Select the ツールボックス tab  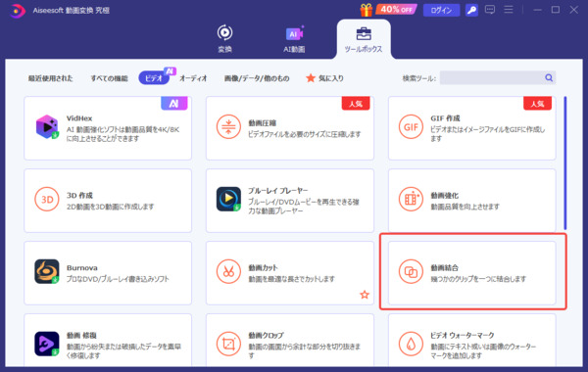(x=364, y=39)
